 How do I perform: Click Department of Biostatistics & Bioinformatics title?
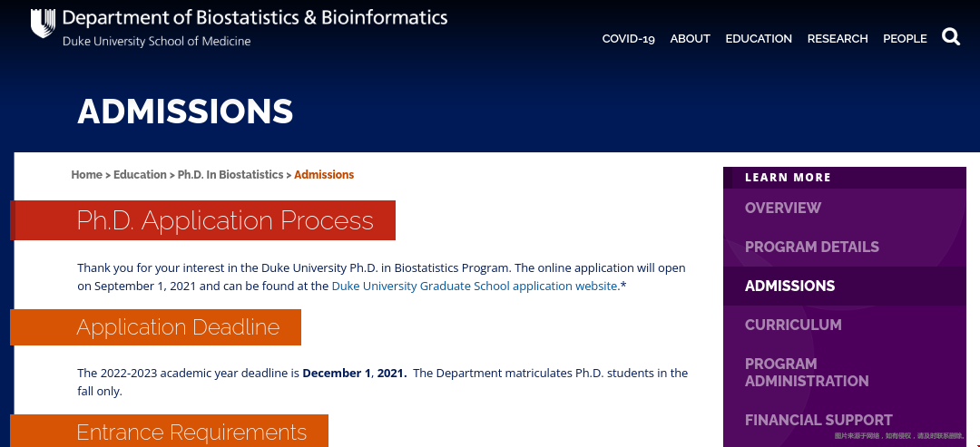[x=255, y=18]
